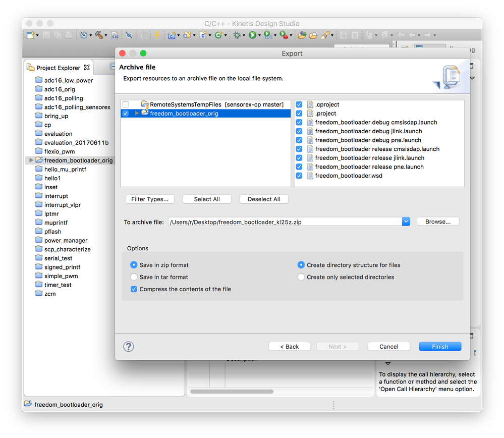Click the New source folder toolbar icon

(187, 35)
